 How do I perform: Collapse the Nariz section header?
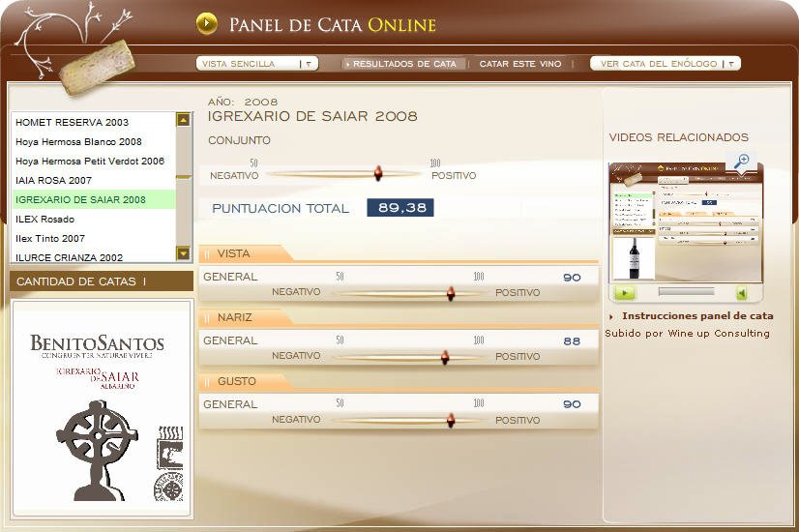click(x=246, y=317)
